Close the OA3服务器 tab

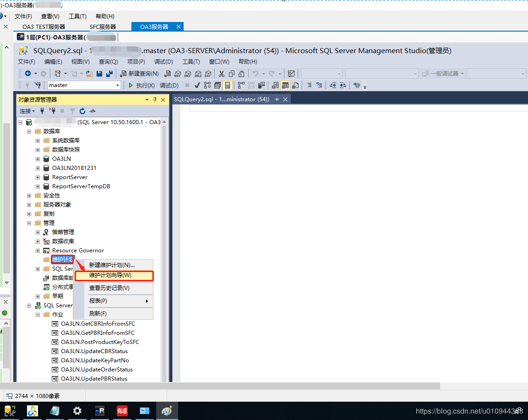pyautogui.click(x=179, y=27)
